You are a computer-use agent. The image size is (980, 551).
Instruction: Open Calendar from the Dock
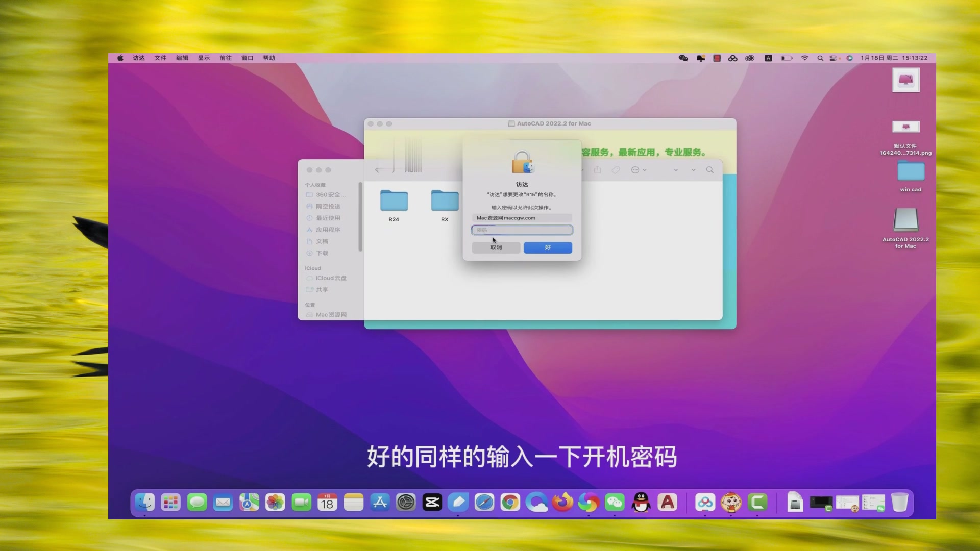coord(327,503)
